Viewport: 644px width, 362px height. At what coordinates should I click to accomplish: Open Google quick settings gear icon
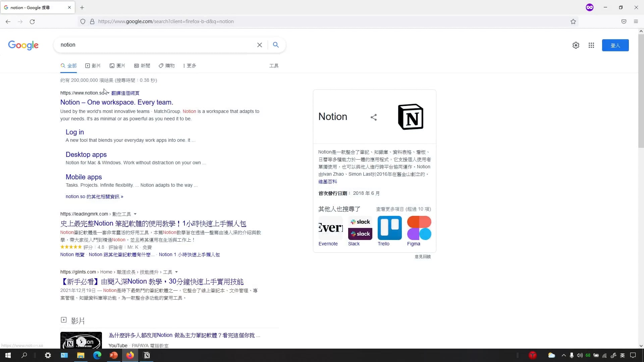pyautogui.click(x=576, y=45)
